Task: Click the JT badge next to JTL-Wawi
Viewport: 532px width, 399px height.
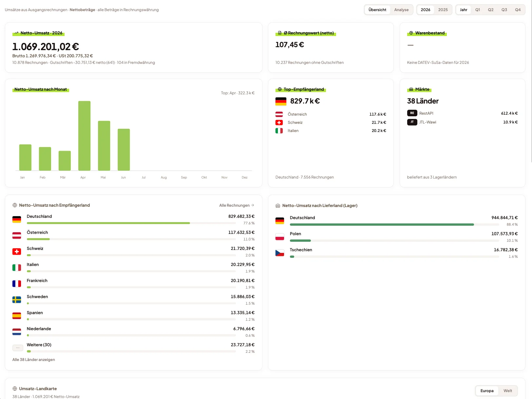Action: point(412,122)
